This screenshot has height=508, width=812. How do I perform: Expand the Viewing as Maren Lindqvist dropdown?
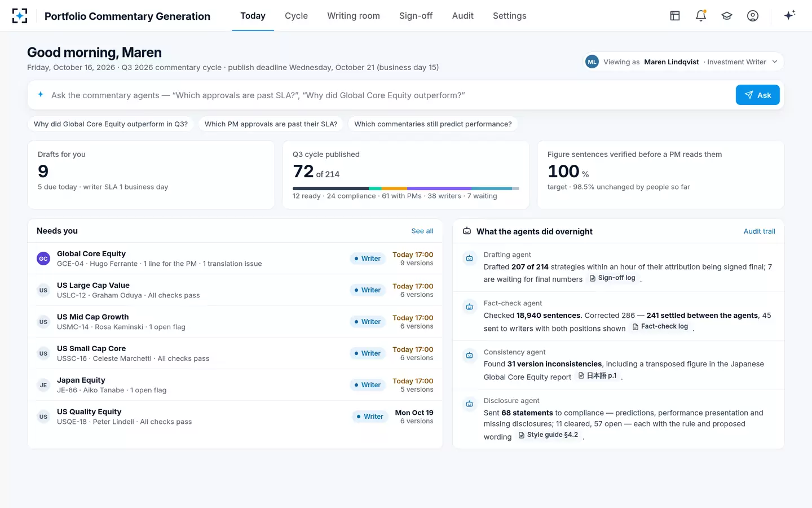683,62
